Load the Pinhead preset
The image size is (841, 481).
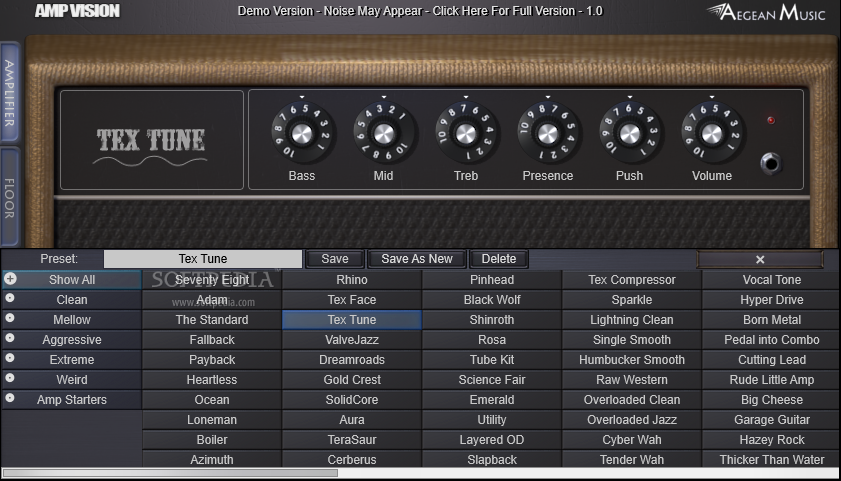492,280
